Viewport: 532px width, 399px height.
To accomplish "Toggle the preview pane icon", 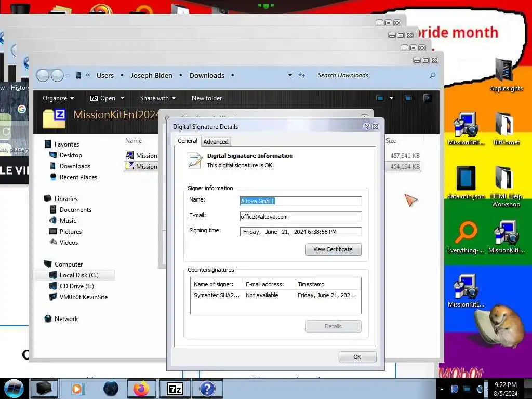I will [x=408, y=98].
